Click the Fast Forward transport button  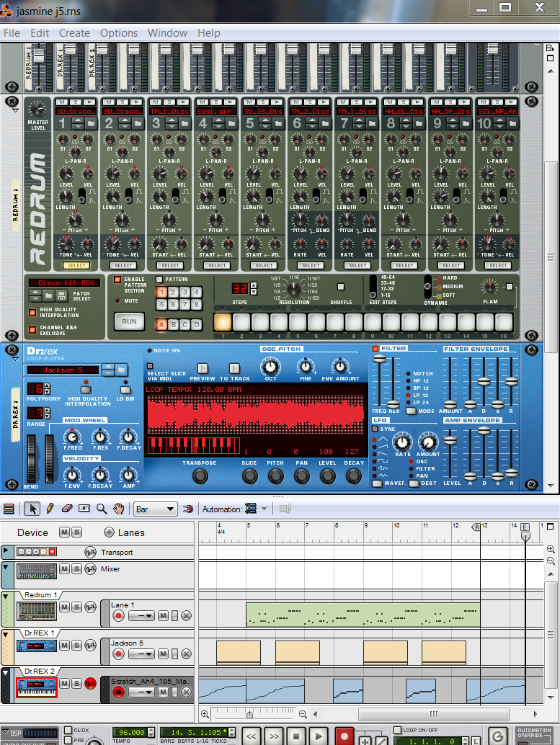pos(274,737)
